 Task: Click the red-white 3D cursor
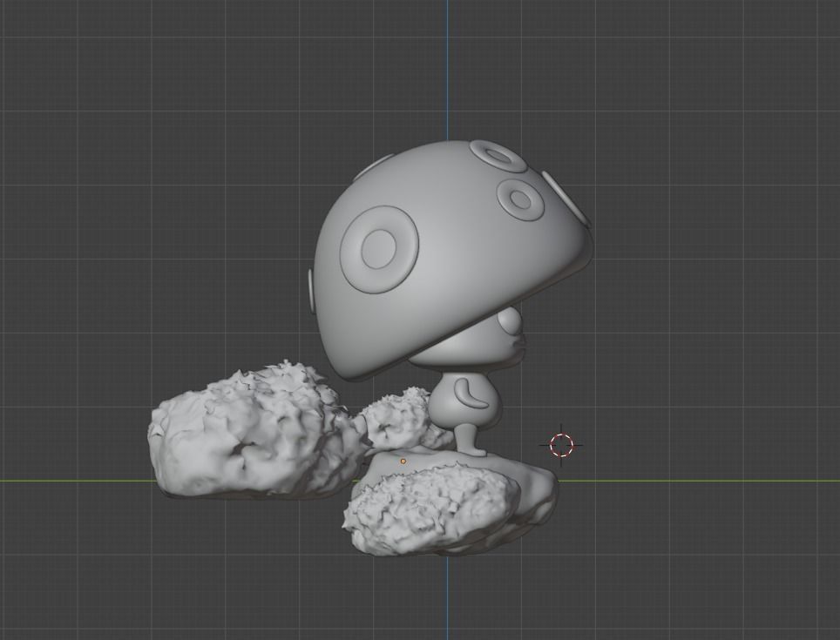561,445
